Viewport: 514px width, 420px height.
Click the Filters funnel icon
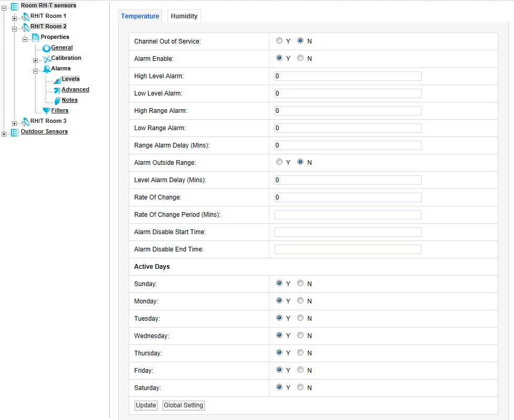[47, 111]
